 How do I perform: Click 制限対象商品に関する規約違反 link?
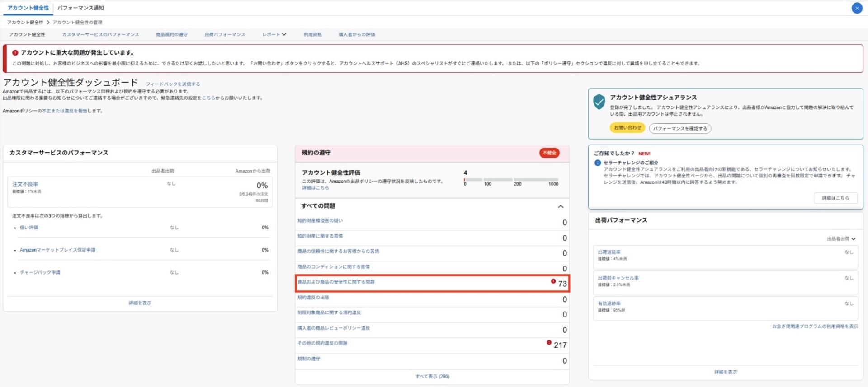tap(329, 313)
